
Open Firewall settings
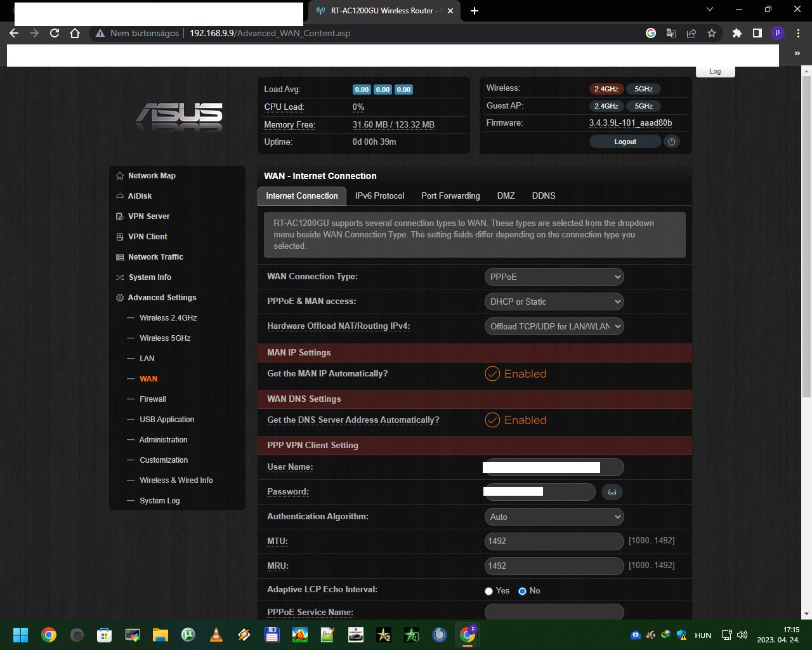pyautogui.click(x=153, y=399)
